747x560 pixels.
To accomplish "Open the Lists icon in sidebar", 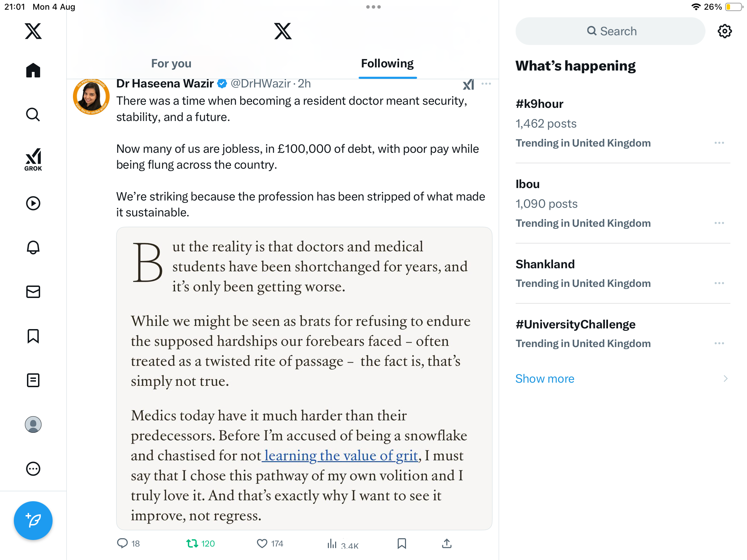I will point(33,380).
